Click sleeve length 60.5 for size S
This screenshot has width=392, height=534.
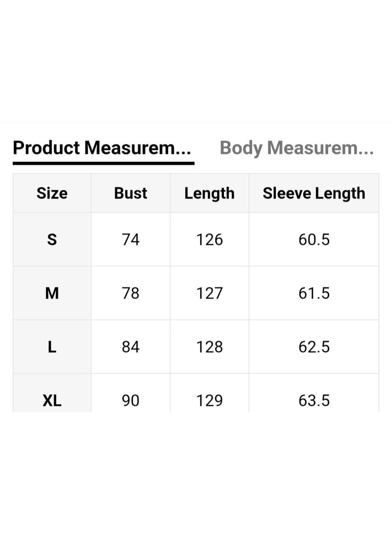click(314, 240)
